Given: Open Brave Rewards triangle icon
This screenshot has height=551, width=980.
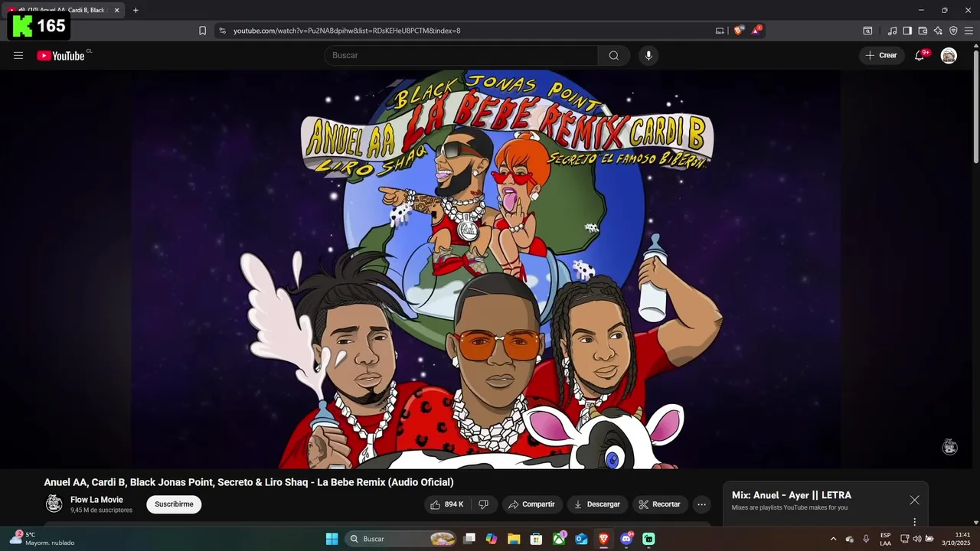Looking at the screenshot, I should coord(756,31).
